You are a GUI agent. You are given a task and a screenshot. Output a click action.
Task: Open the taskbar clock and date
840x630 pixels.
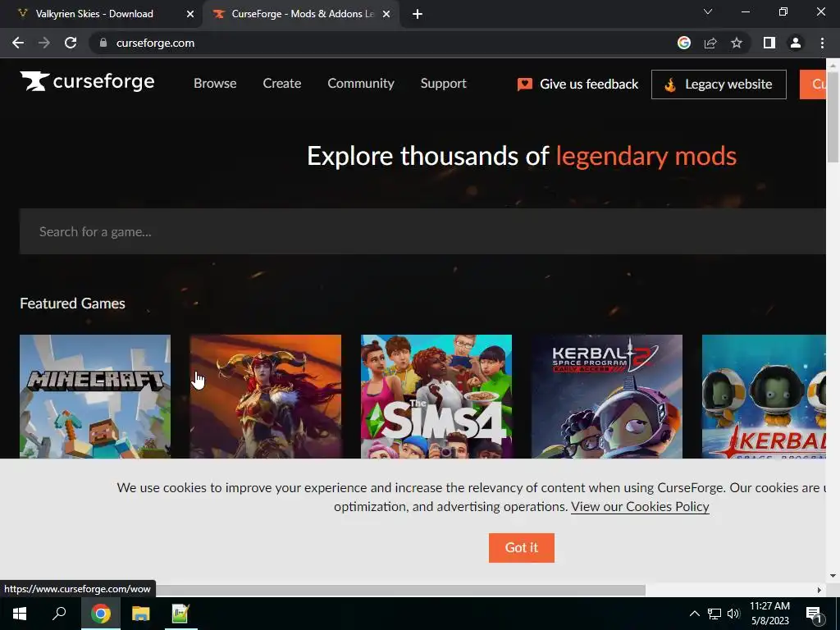(x=769, y=614)
